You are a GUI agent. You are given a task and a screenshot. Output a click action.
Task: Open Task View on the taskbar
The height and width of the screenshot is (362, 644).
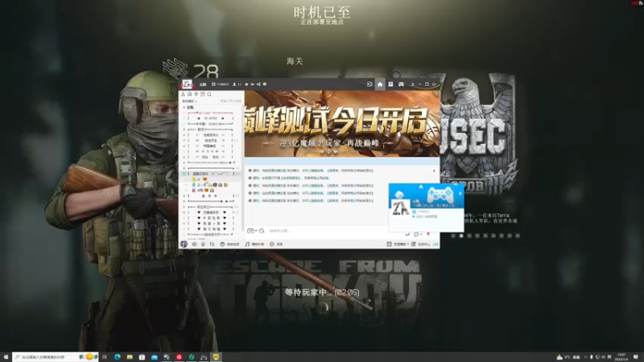pos(105,357)
